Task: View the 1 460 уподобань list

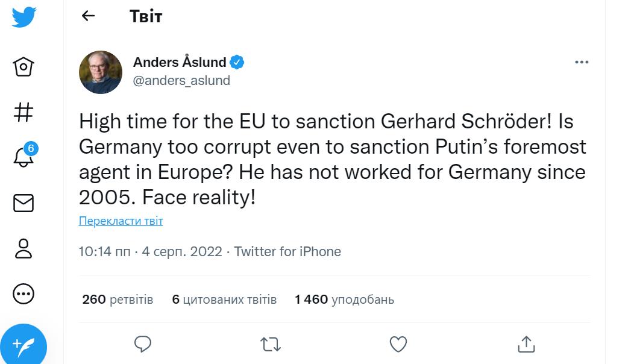Action: [x=344, y=300]
